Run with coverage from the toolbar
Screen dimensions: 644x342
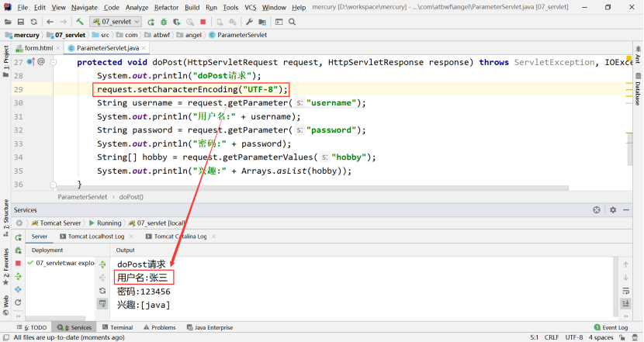(177, 22)
